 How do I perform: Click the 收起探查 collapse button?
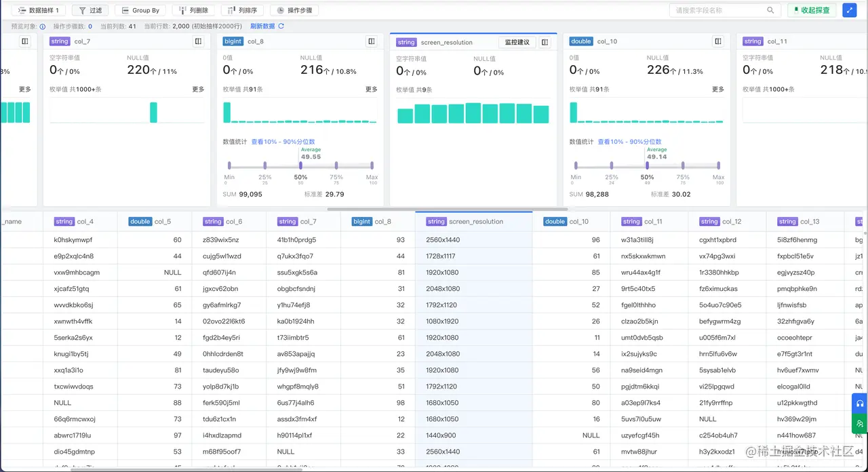(x=812, y=10)
